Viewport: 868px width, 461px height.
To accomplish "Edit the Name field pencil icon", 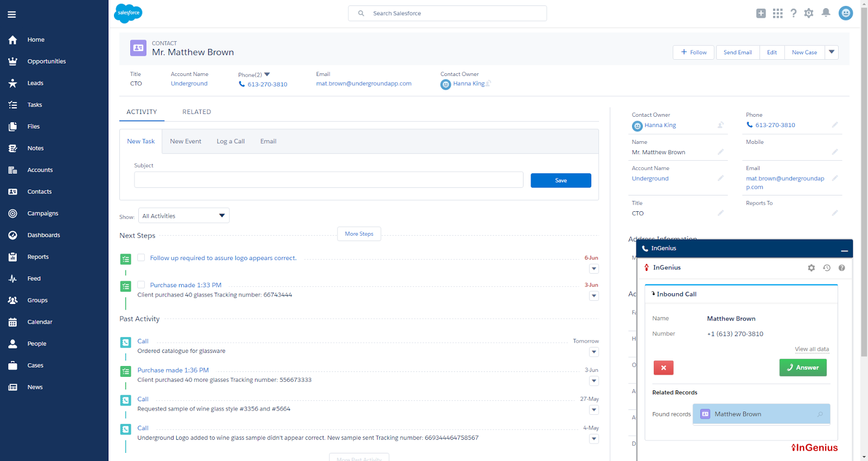I will pos(720,152).
